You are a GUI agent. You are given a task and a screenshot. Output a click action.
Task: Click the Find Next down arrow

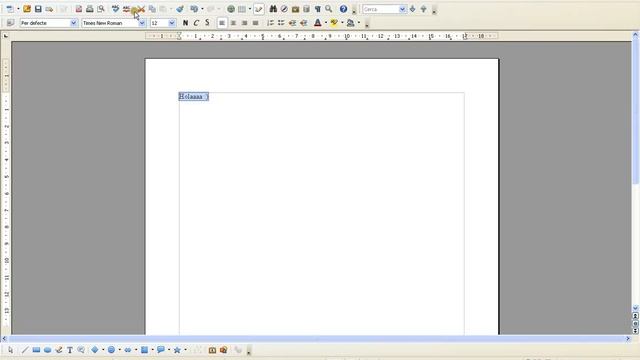pyautogui.click(x=413, y=9)
